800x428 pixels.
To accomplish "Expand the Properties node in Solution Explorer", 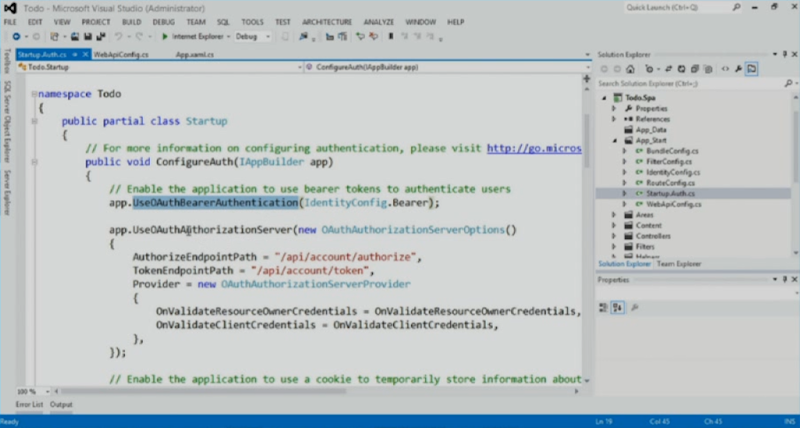I will [614, 109].
